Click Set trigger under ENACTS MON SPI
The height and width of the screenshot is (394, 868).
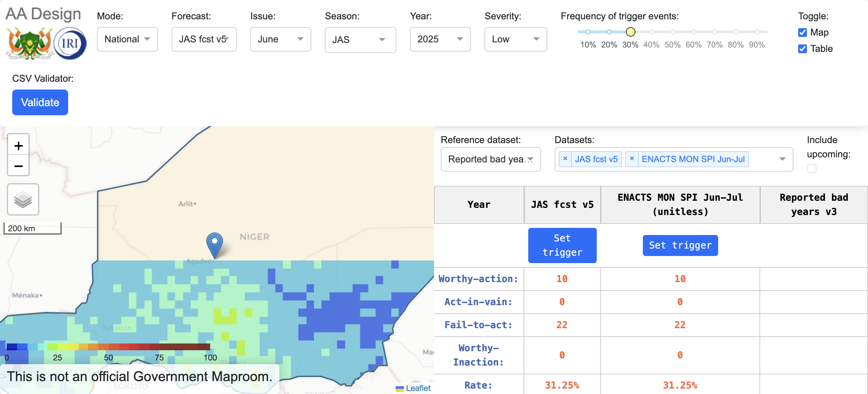coord(680,245)
